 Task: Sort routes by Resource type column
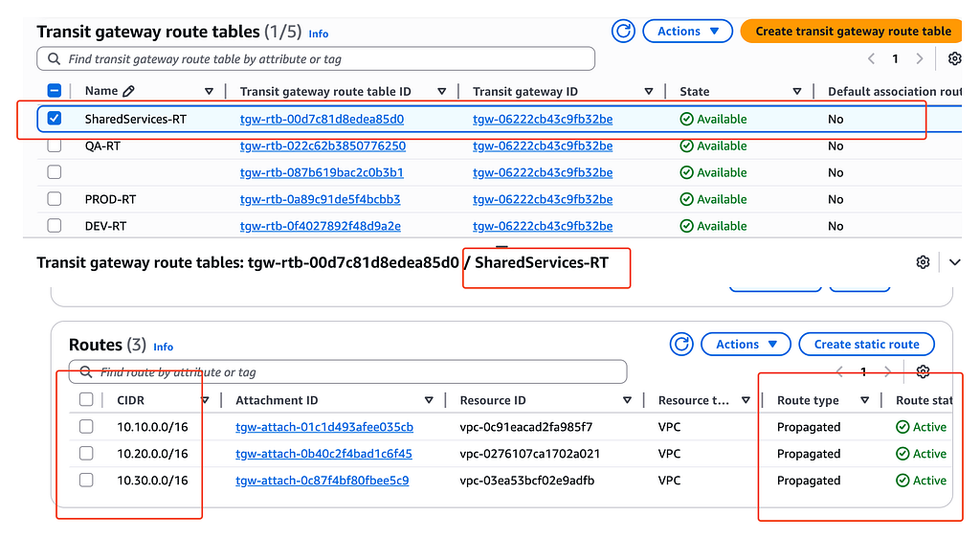click(x=746, y=400)
